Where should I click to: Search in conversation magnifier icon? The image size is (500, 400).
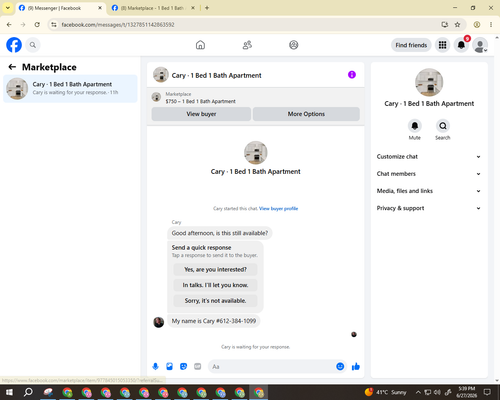[443, 126]
